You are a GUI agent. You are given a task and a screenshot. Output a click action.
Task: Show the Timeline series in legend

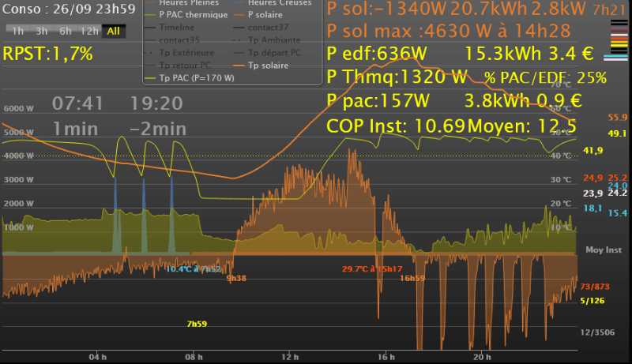pos(179,28)
